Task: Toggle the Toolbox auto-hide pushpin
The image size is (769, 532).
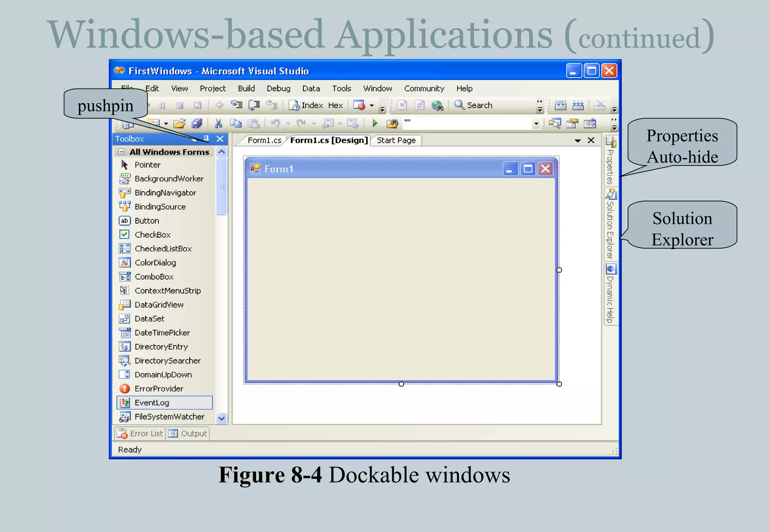Action: coord(206,138)
